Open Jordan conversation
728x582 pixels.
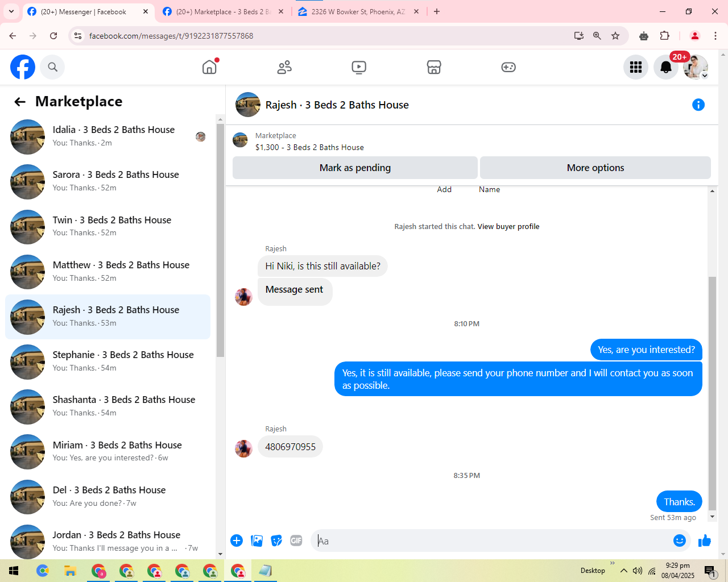tap(107, 541)
